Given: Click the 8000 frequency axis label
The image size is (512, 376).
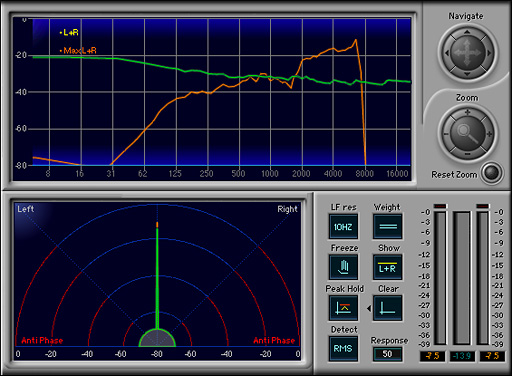Looking at the screenshot, I should click(x=364, y=174).
